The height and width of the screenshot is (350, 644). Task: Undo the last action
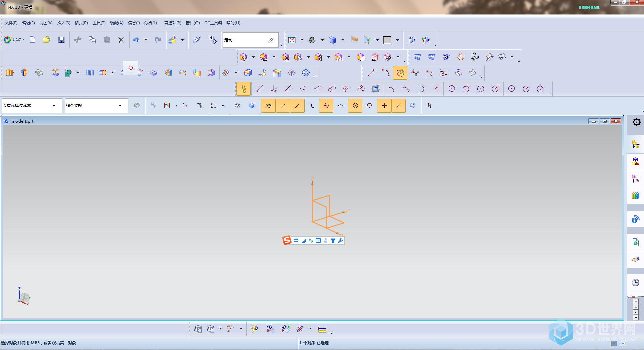136,40
